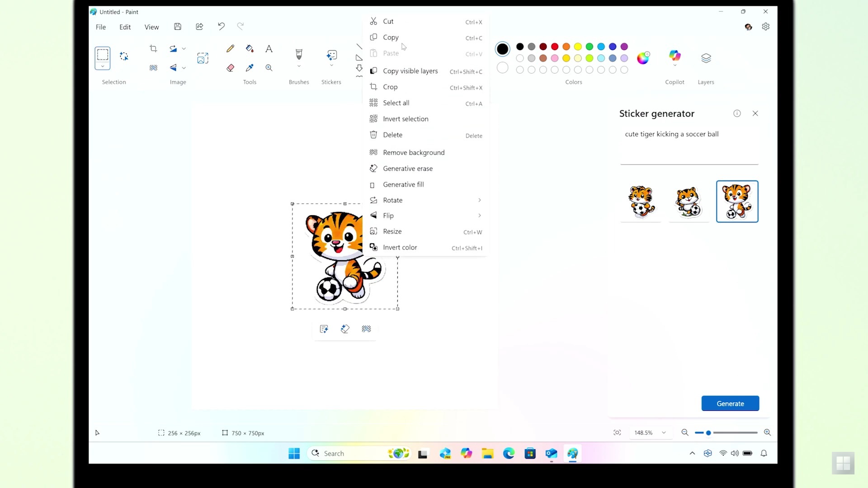Screen dimensions: 868x488
Task: Select the Pencil tool
Action: tap(230, 48)
